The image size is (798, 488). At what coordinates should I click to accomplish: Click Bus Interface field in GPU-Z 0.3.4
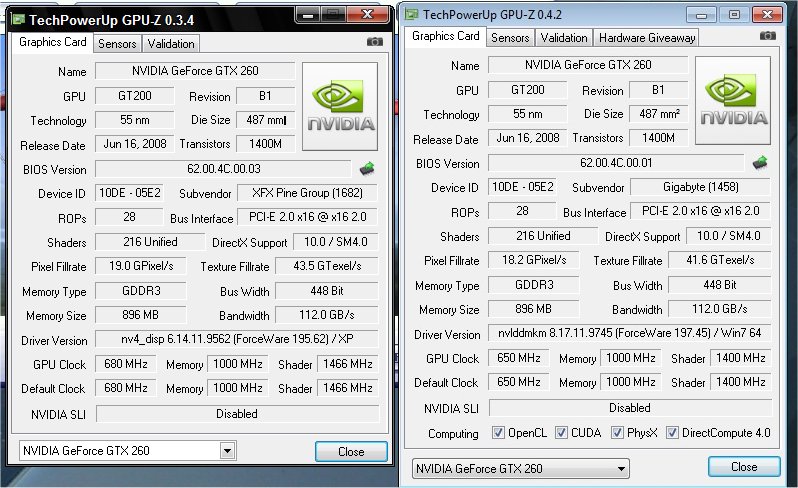click(x=307, y=217)
